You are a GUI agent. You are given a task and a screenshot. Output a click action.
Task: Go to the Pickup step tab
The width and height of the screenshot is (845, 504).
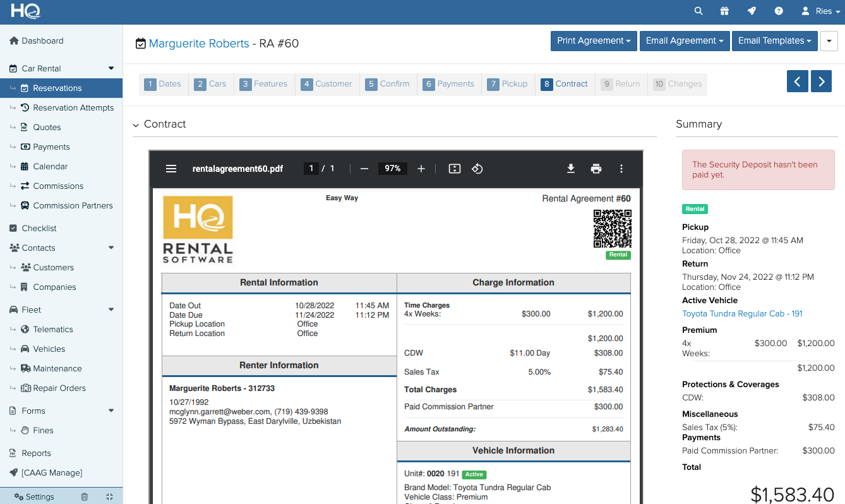click(x=508, y=84)
